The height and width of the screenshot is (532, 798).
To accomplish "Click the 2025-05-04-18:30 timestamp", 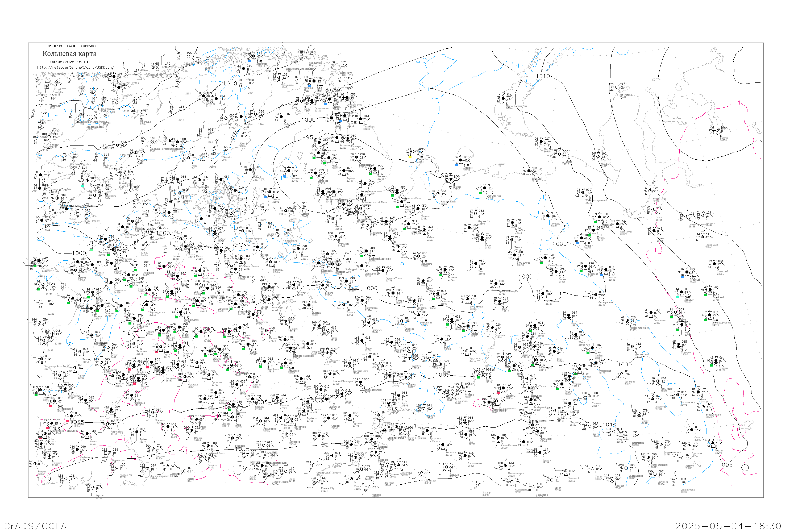I will click(x=728, y=526).
